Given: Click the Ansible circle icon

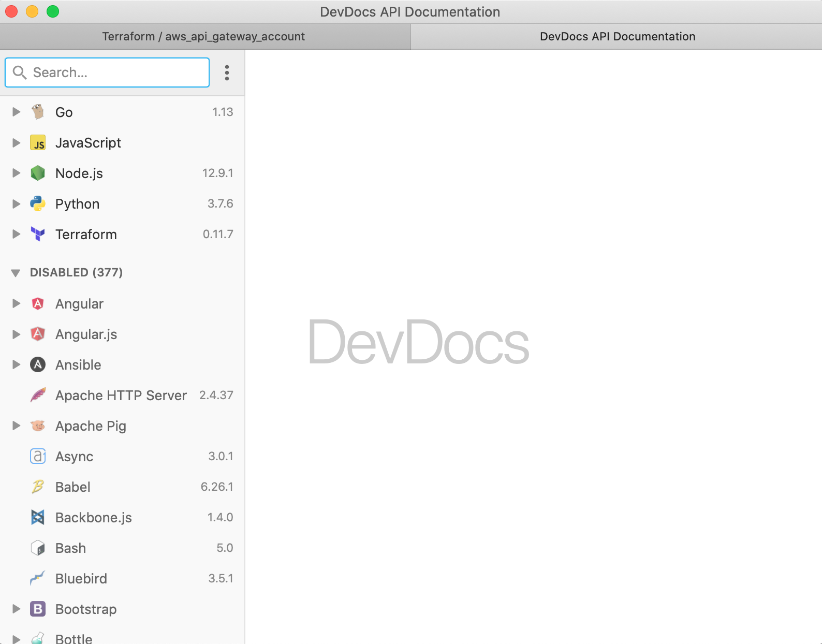Looking at the screenshot, I should click(38, 364).
